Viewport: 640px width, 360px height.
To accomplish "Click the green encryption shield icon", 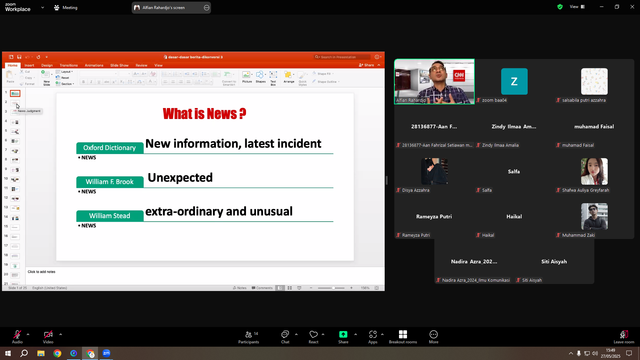I will tap(560, 7).
